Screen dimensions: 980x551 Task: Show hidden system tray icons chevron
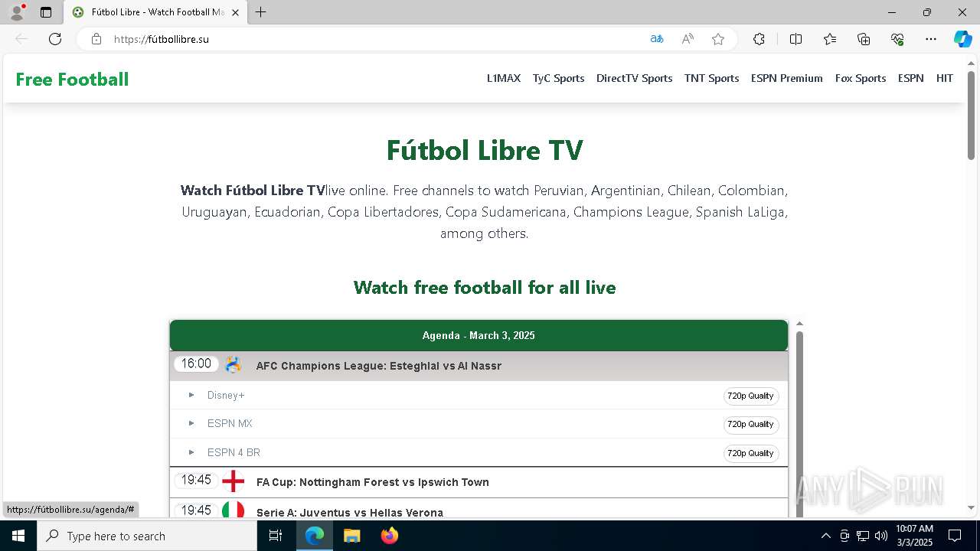point(825,536)
